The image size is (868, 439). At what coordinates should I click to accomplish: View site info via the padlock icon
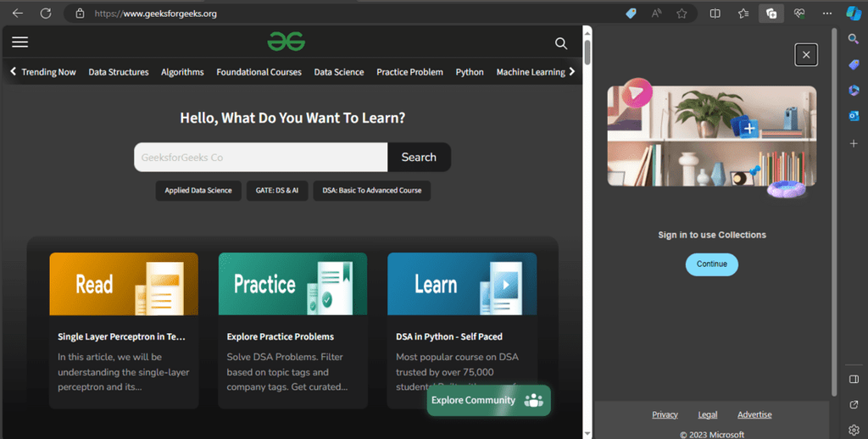(81, 14)
